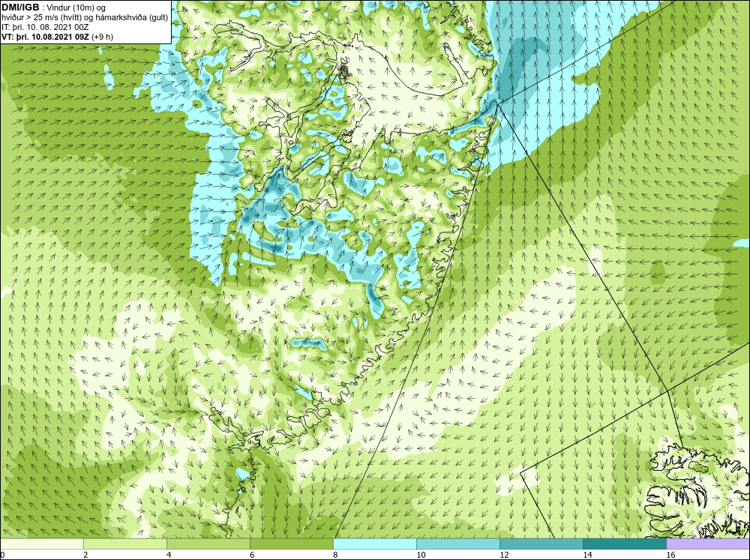Image resolution: width=750 pixels, height=560 pixels.
Task: Pick the 10–12 m/s turquoise legend swatch
Action: point(457,544)
